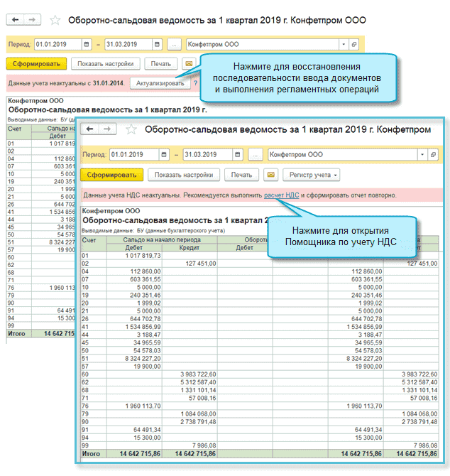Click Сформировать in the front window
Screen dimensions: 450x476
pyautogui.click(x=111, y=175)
